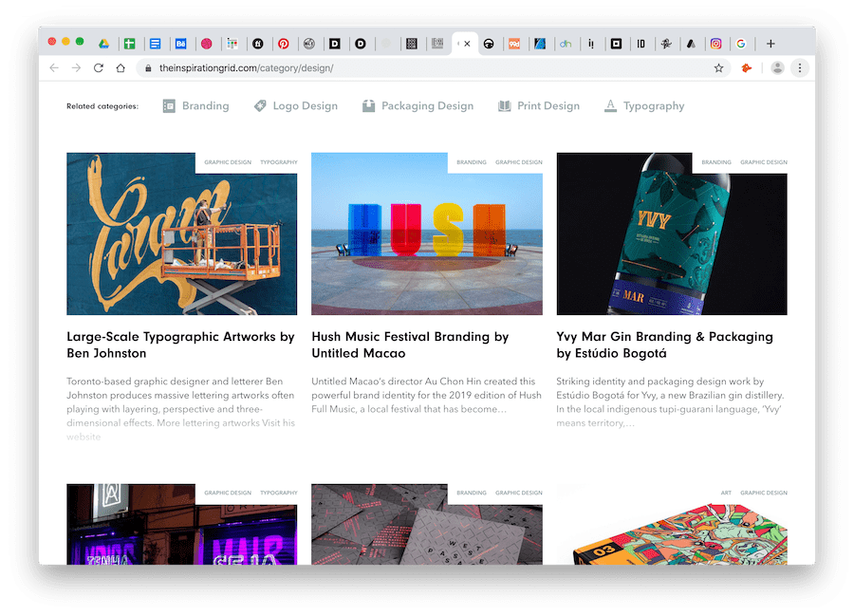The height and width of the screenshot is (616, 854).
Task: Open the gray patterned cards thumbnail
Action: click(427, 525)
